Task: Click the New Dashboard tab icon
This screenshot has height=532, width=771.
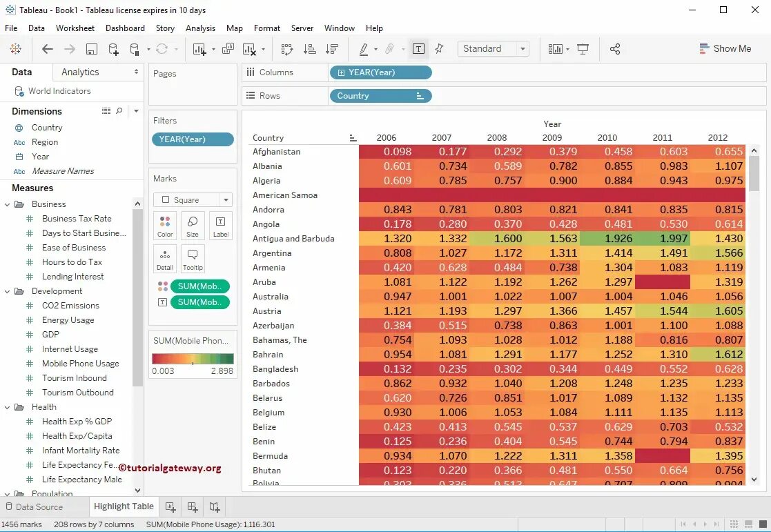Action: point(193,506)
